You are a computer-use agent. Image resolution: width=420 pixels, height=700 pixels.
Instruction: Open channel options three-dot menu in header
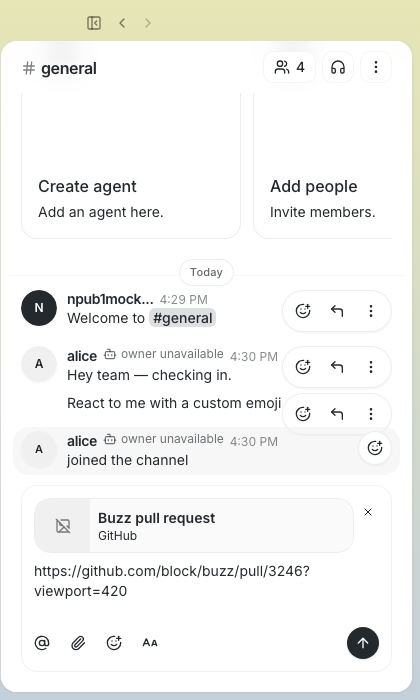coord(376,67)
